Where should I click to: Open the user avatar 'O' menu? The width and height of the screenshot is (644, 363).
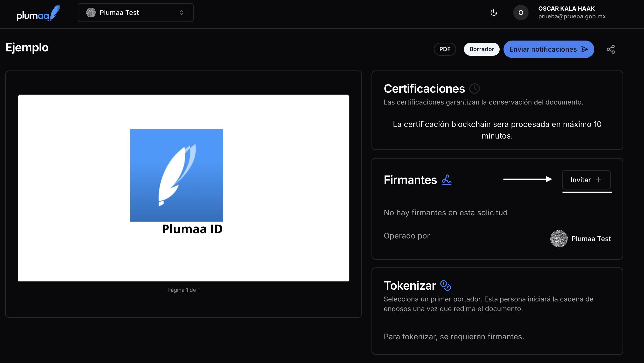[521, 13]
